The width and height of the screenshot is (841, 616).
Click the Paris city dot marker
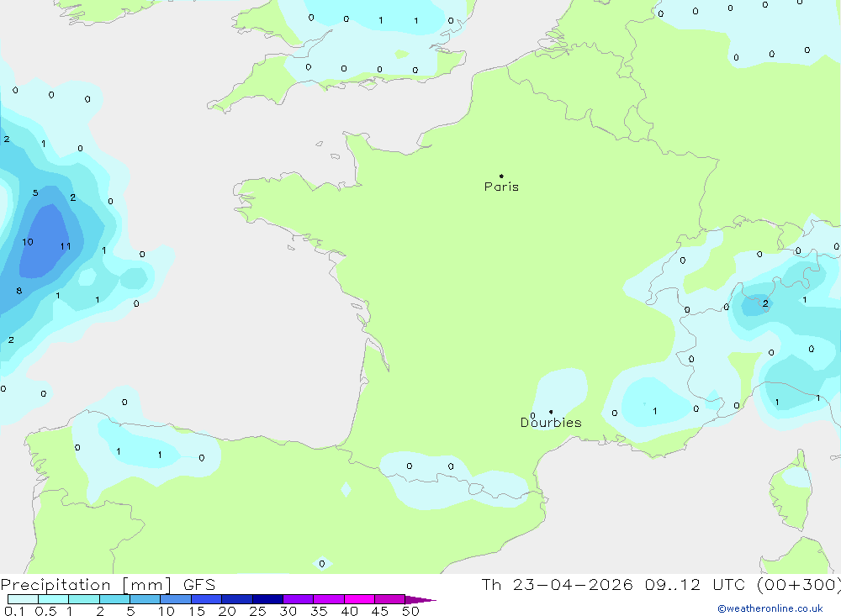[x=501, y=176]
